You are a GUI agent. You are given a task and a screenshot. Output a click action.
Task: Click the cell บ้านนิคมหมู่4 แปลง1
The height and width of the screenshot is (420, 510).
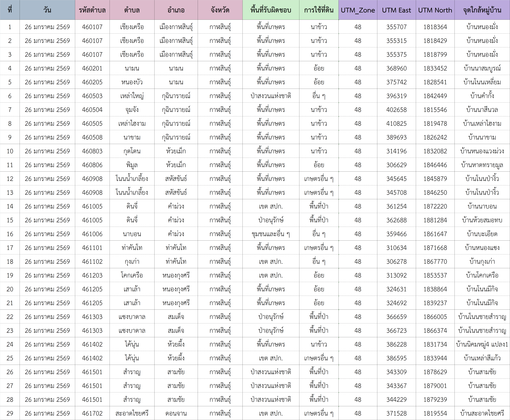(x=482, y=344)
